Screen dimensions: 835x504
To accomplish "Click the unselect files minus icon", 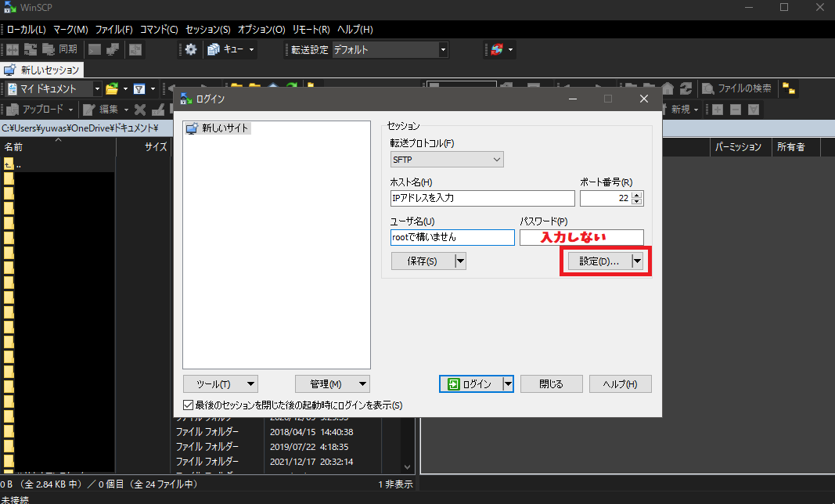I will point(736,110).
